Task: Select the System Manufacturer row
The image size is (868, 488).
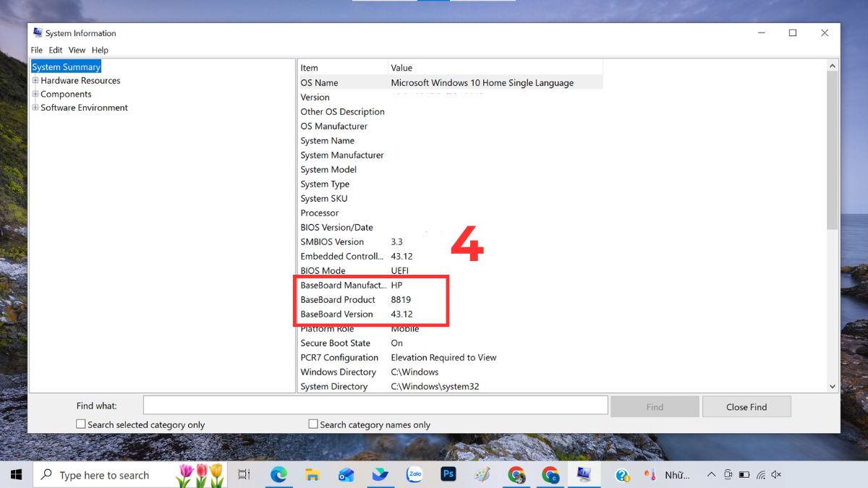Action: (x=450, y=155)
